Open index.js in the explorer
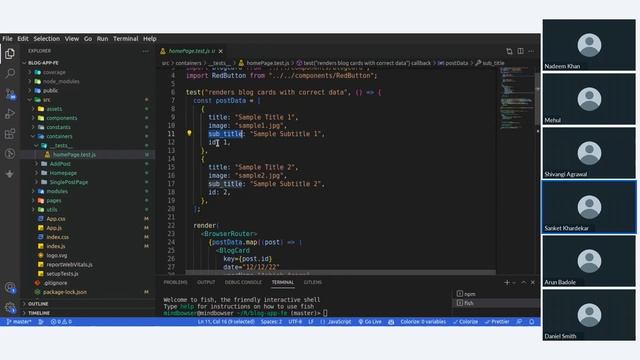The image size is (640, 360). coord(56,246)
